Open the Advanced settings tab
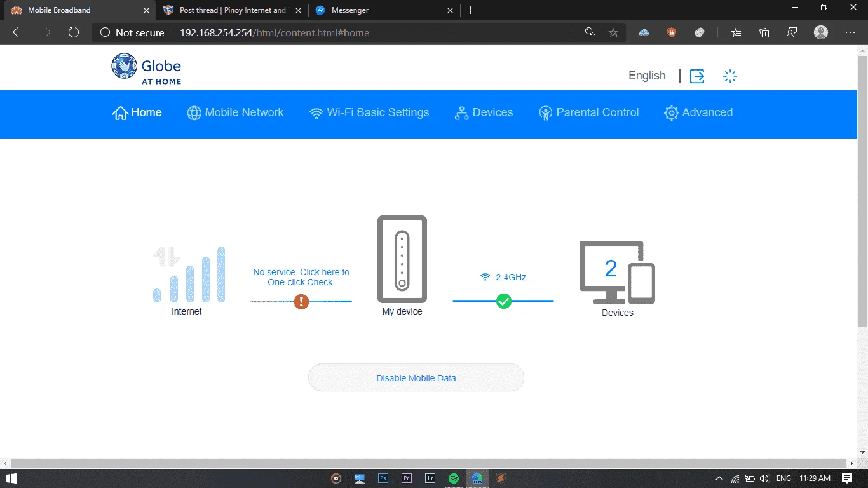868x488 pixels. point(698,113)
